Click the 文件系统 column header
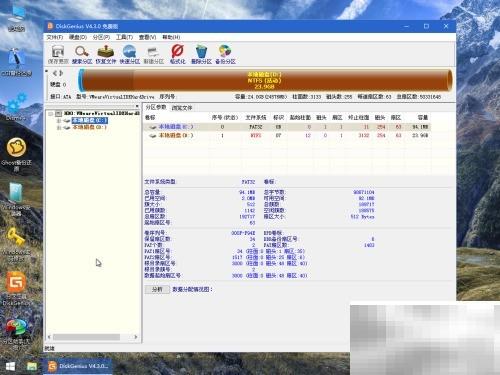The height and width of the screenshot is (375, 500). coord(256,117)
